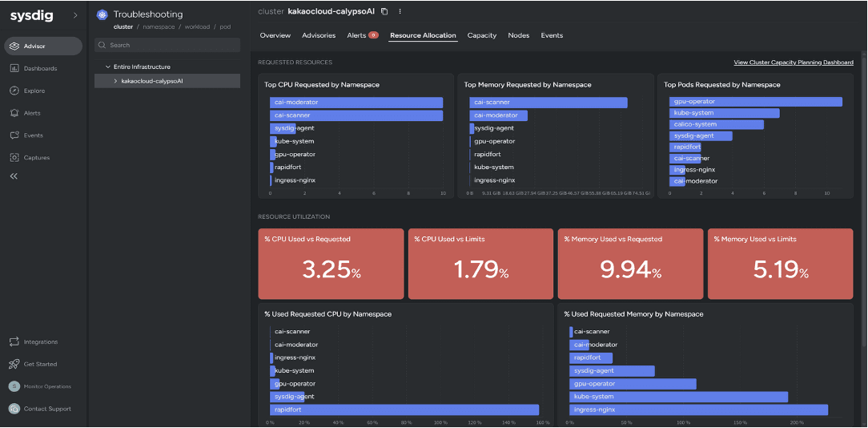868x428 pixels.
Task: Collapse the sidebar with double chevron
Action: click(14, 176)
